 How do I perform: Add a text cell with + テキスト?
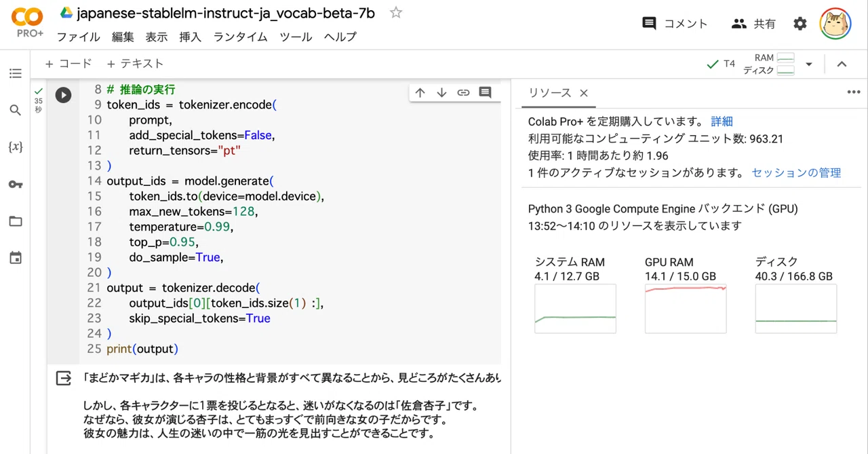coord(135,64)
